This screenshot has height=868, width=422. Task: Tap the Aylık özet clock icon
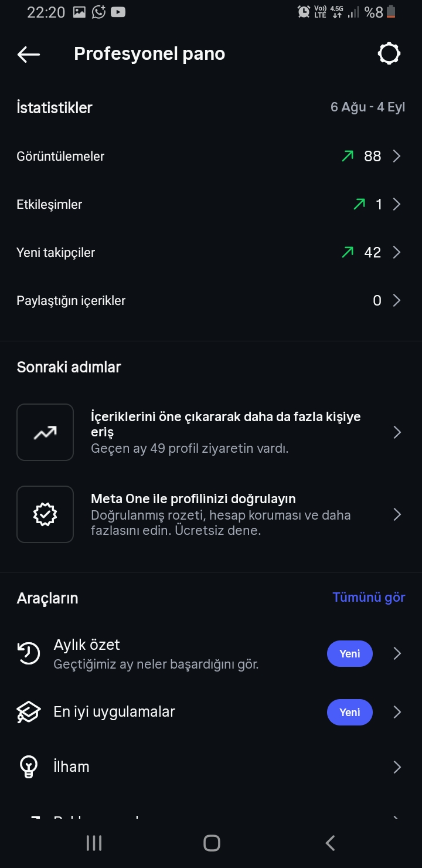point(29,653)
